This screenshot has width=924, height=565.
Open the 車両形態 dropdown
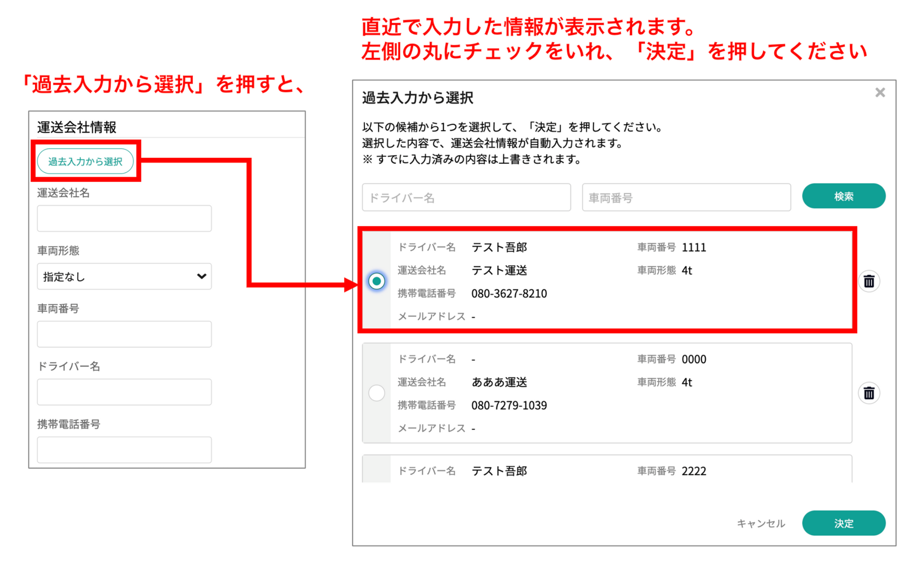124,276
